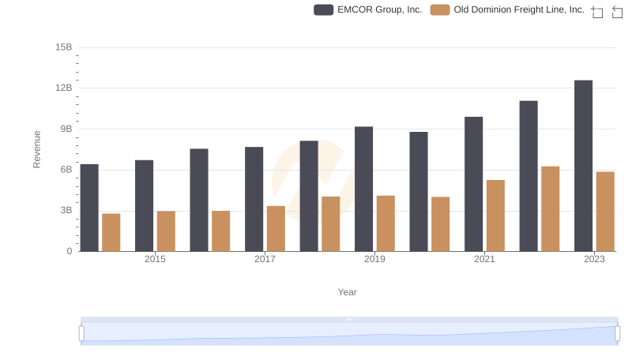Screen dimensions: 632x364
Task: Toggle EMCOR Group, Inc. legend series
Action: point(367,9)
